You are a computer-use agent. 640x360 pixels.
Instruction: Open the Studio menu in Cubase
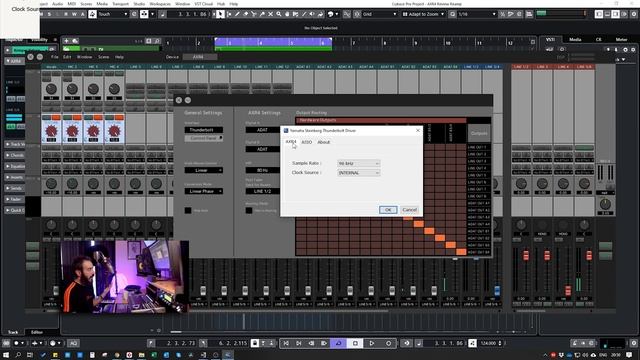pyautogui.click(x=139, y=4)
